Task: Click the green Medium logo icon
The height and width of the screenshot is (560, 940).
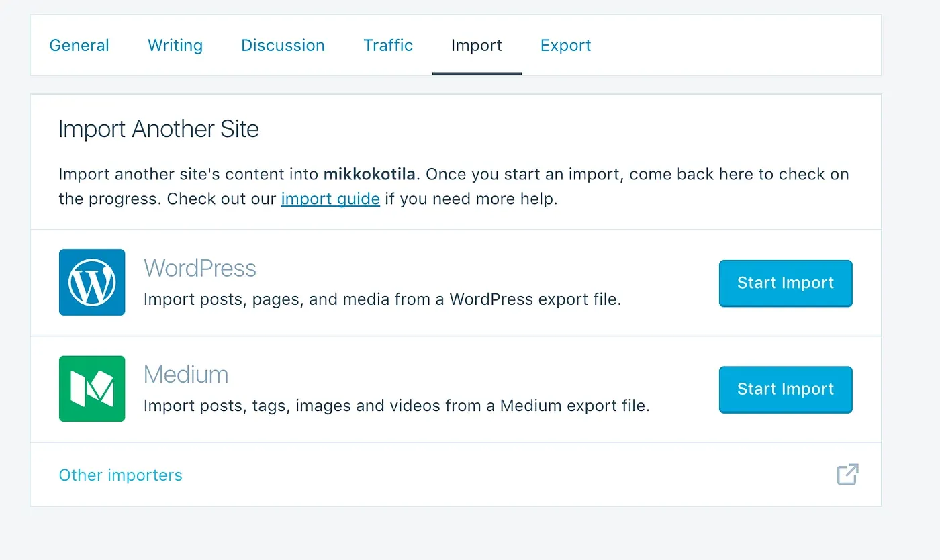Action: click(x=92, y=389)
